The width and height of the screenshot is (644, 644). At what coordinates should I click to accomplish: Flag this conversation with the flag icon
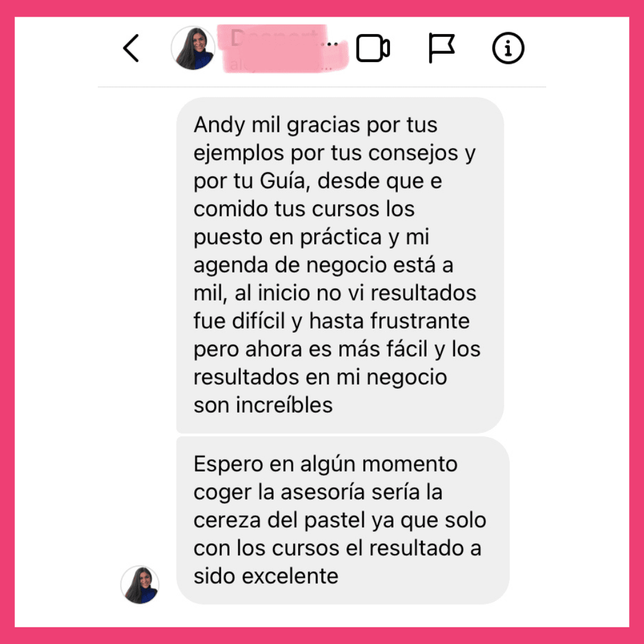[x=441, y=48]
